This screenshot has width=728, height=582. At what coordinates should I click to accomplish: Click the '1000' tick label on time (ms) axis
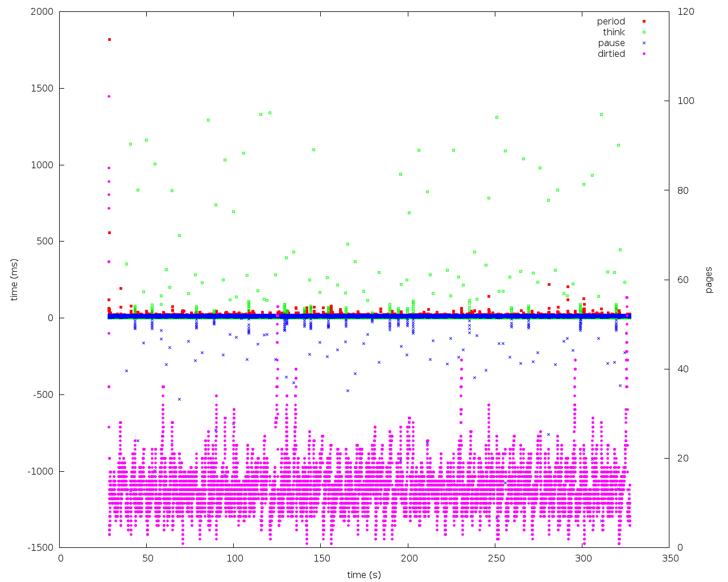pos(44,165)
